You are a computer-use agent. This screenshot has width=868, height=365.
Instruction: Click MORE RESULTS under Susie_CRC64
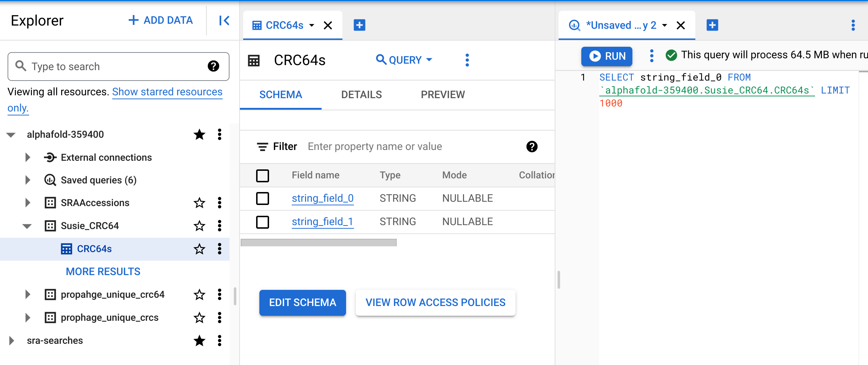click(103, 272)
